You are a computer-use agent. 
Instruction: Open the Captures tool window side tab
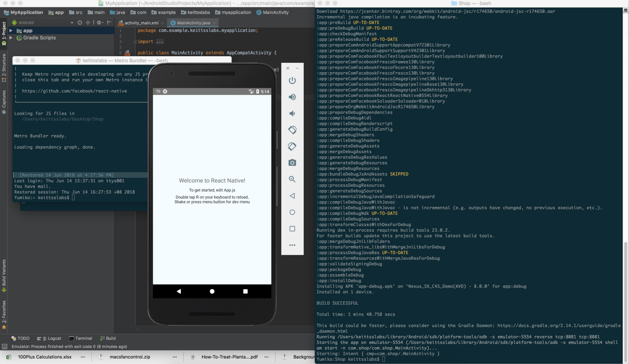pyautogui.click(x=4, y=102)
